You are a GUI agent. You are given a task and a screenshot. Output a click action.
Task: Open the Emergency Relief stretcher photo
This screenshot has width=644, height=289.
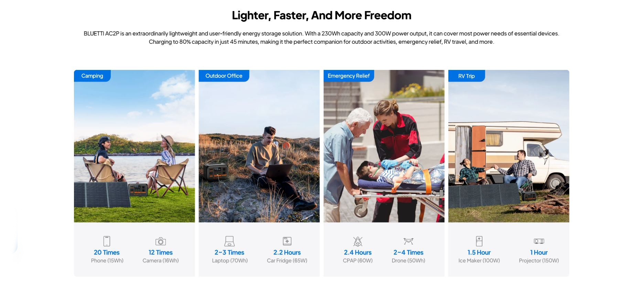384,152
